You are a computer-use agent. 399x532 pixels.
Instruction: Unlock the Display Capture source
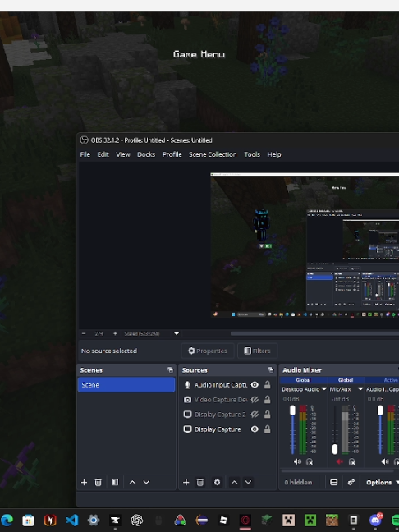click(268, 429)
